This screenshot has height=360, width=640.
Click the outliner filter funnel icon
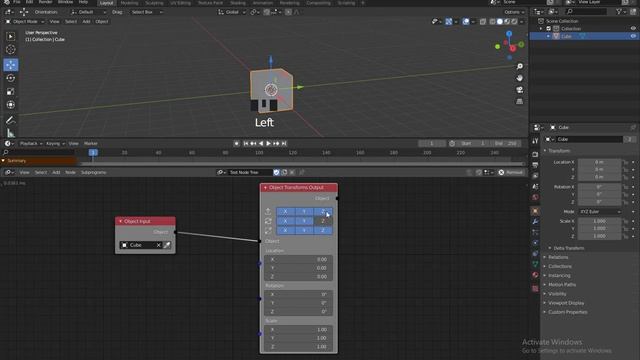(x=620, y=12)
